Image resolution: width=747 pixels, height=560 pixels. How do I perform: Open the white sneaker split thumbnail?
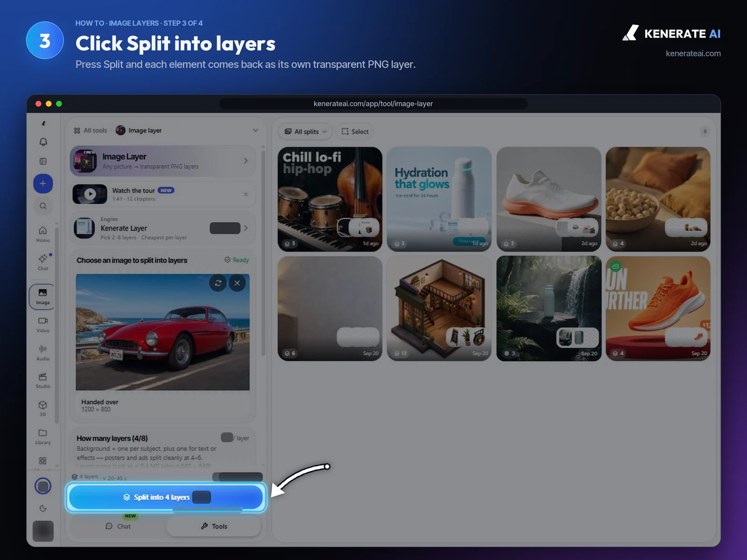click(549, 199)
